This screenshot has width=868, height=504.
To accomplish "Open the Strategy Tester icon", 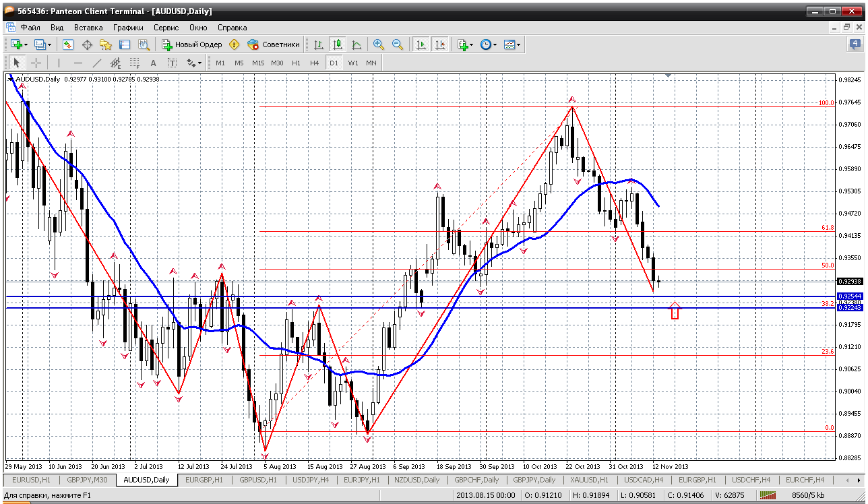I will [144, 44].
